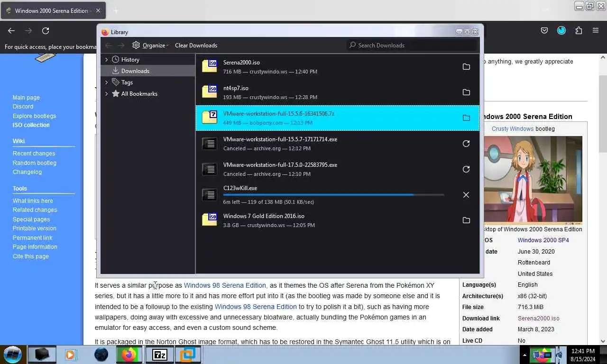The width and height of the screenshot is (607, 364).
Task: Select Downloads in Library sidebar
Action: tap(148, 71)
